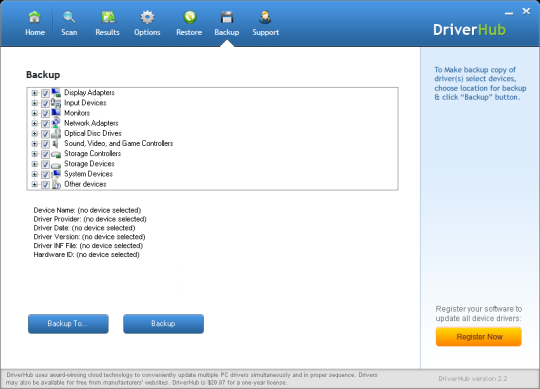Click the orange Register Now button
The image size is (540, 389).
479,337
